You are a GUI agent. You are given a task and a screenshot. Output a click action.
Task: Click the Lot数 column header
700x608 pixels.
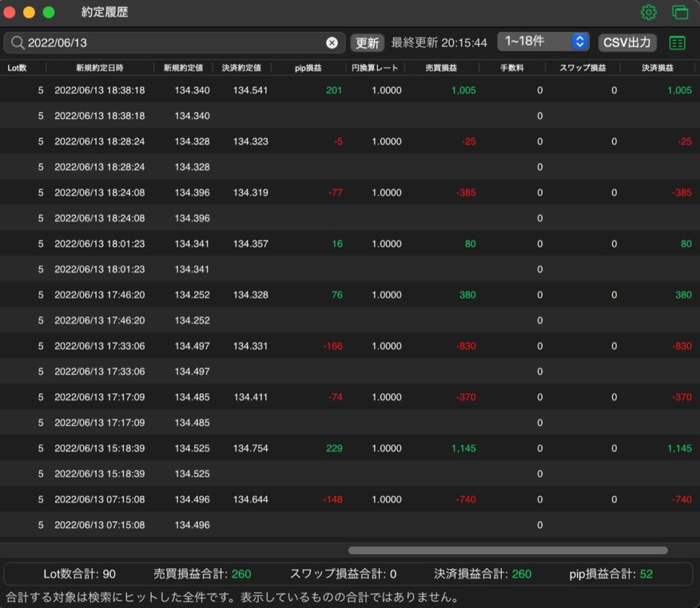tap(17, 68)
